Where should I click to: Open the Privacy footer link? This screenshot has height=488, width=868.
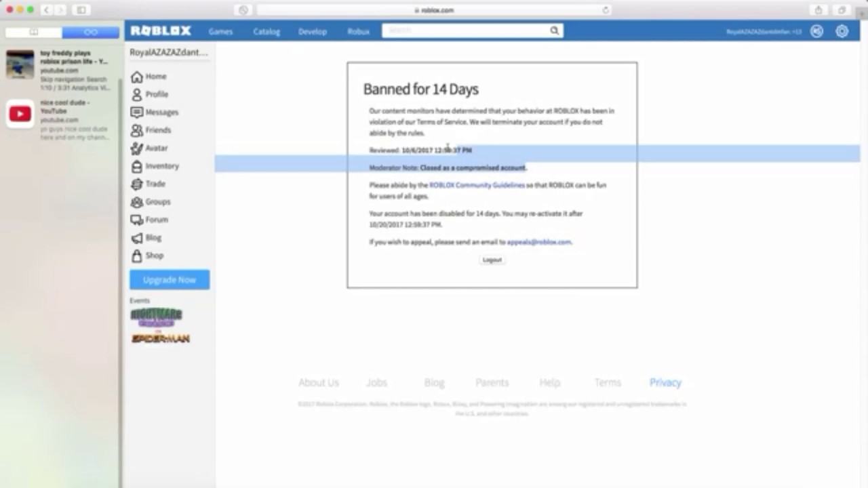tap(665, 382)
